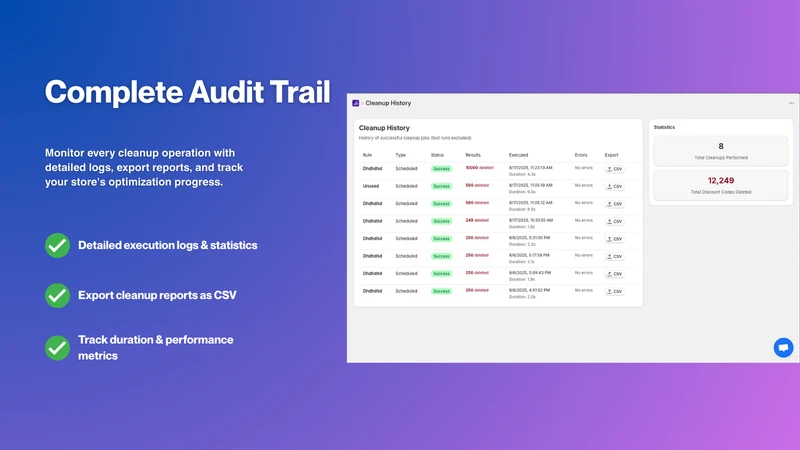Viewport: 800px width, 450px height.
Task: Click the 12,249 total discount codes figure
Action: coord(721,181)
